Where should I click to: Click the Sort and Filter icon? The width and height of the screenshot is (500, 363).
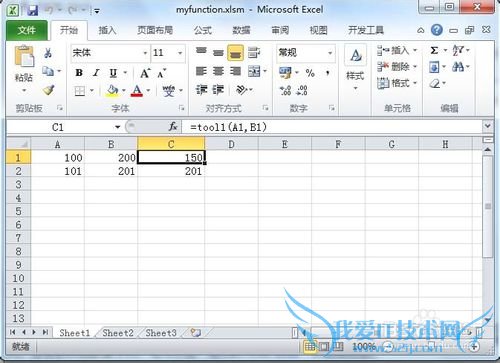[x=458, y=50]
